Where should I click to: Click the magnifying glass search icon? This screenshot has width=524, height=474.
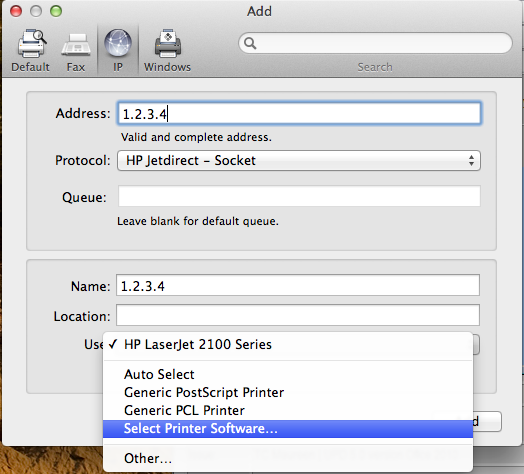[250, 43]
